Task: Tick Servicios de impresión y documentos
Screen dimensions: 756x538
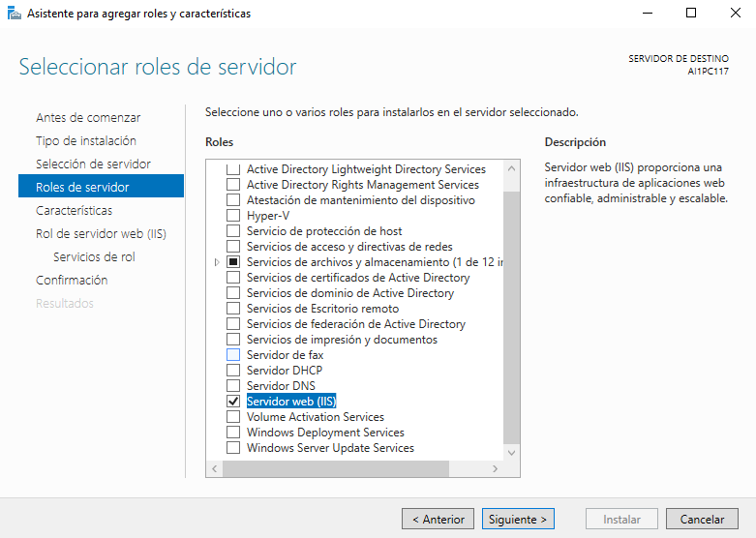Action: click(x=233, y=339)
